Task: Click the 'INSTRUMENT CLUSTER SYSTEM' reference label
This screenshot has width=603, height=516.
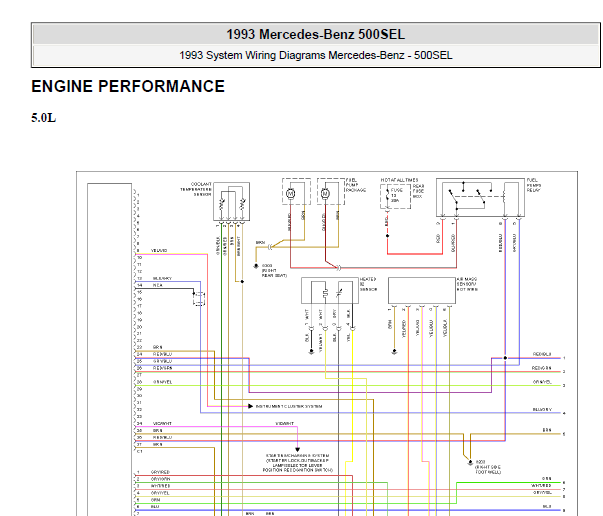Action: (x=289, y=406)
